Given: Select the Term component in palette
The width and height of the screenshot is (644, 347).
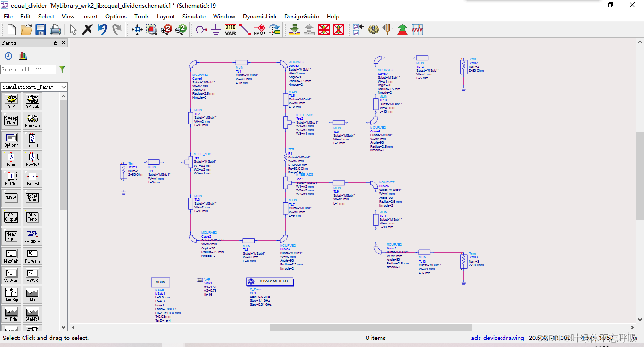Looking at the screenshot, I should coord(11,159).
